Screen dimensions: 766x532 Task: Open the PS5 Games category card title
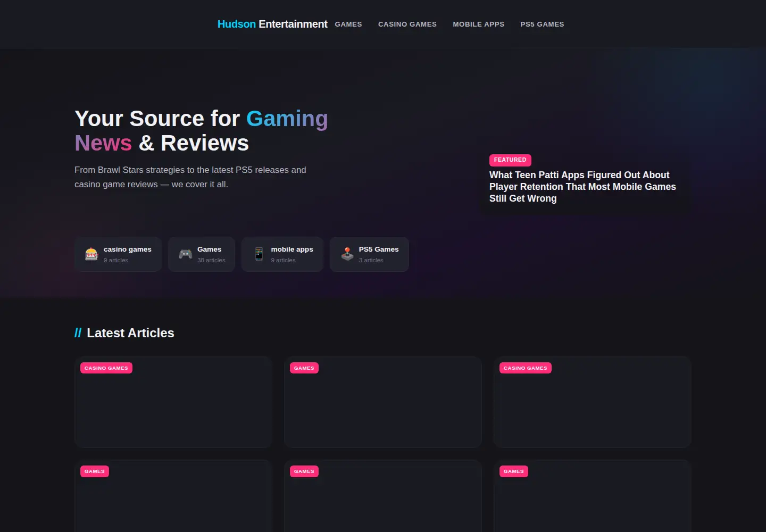click(379, 250)
